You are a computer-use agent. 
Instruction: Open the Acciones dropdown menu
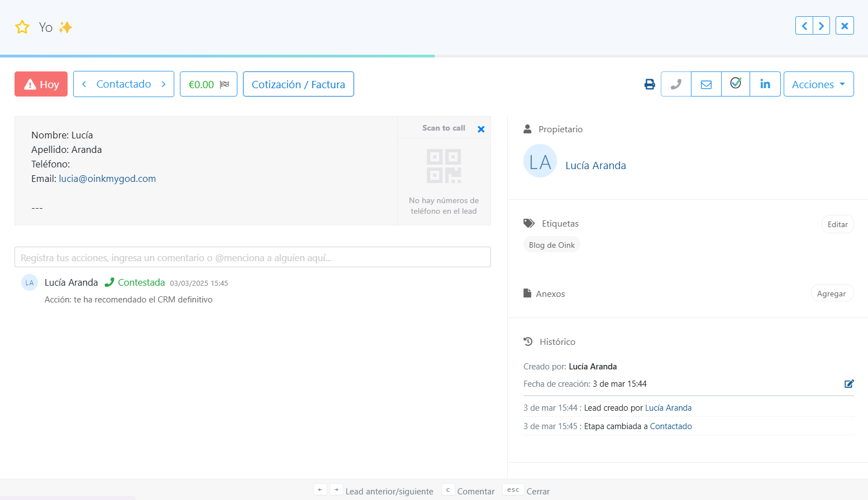pyautogui.click(x=818, y=84)
